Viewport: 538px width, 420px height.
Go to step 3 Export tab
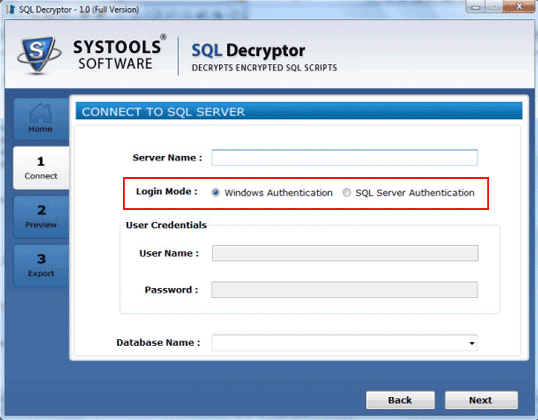point(41,266)
